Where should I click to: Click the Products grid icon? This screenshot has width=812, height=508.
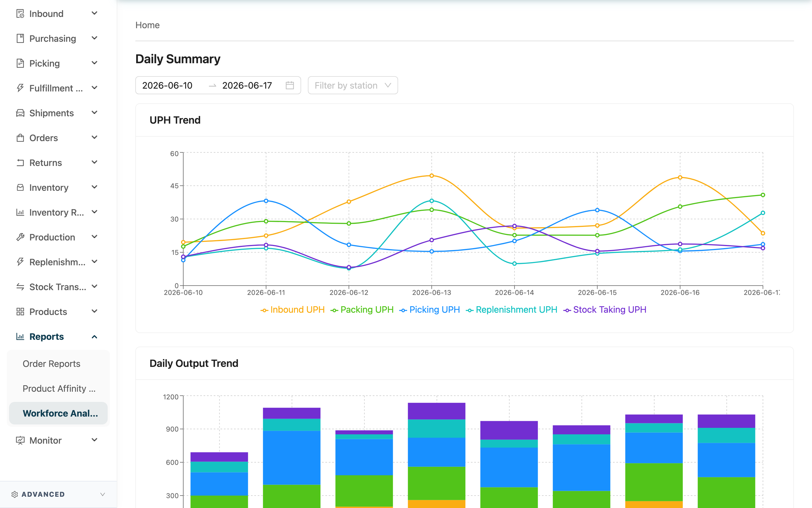[20, 312]
